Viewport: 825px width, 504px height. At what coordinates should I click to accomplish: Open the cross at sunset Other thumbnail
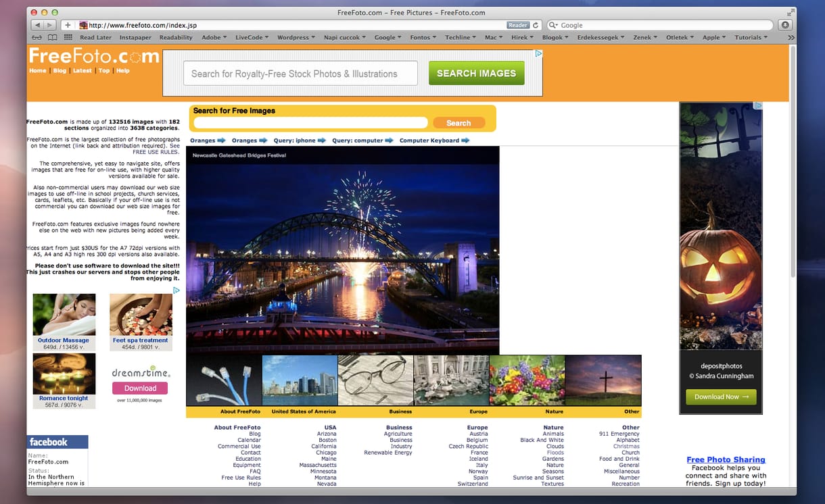(603, 380)
